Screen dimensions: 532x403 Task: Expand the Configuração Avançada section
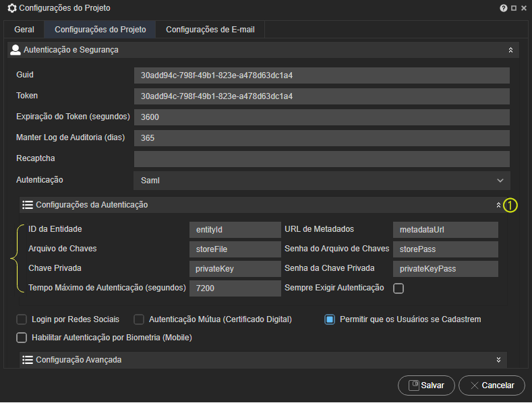(x=498, y=360)
